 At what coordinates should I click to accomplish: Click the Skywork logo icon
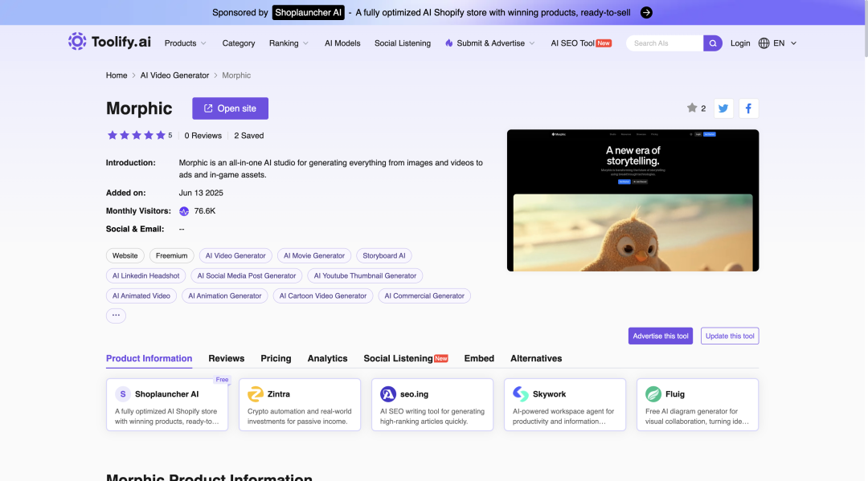coord(520,394)
